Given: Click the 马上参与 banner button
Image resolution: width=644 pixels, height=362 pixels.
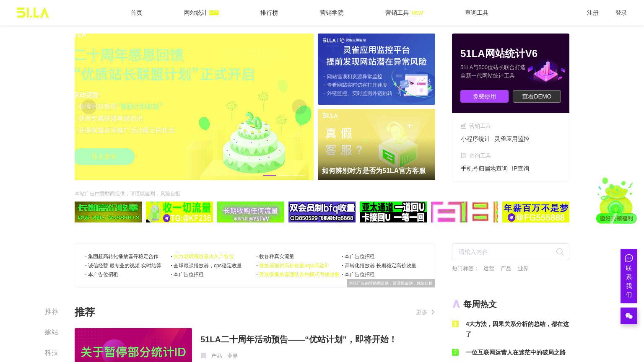Looking at the screenshot, I should coord(104,157).
